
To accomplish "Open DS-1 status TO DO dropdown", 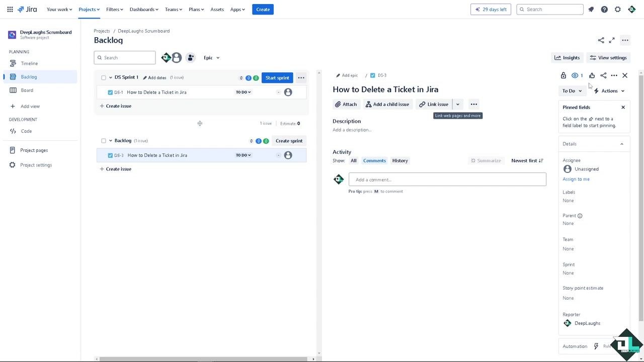I will (x=244, y=92).
